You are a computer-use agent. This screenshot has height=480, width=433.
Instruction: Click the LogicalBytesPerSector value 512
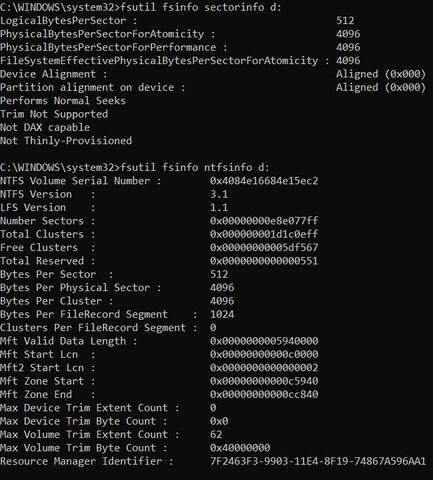pos(345,21)
